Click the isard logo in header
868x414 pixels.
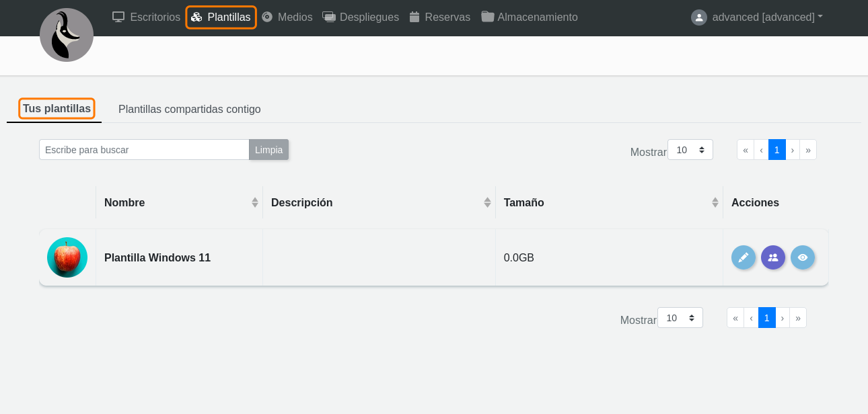(67, 36)
